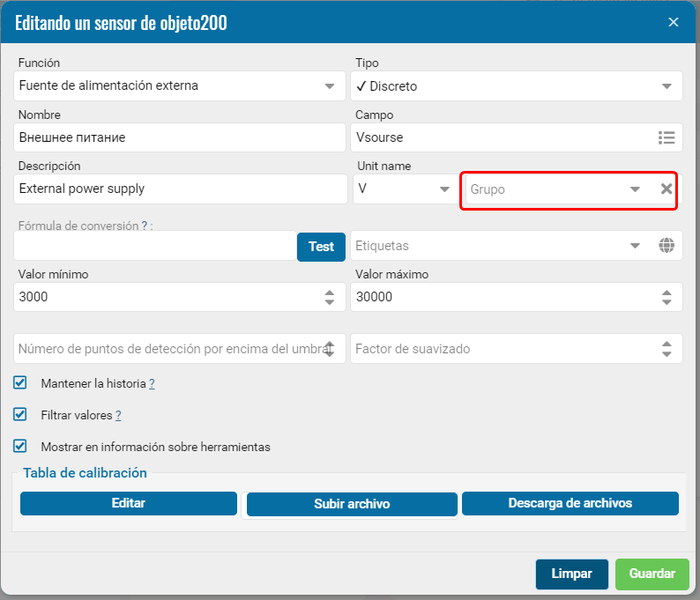
Task: Expand the Función dropdown
Action: tap(330, 86)
